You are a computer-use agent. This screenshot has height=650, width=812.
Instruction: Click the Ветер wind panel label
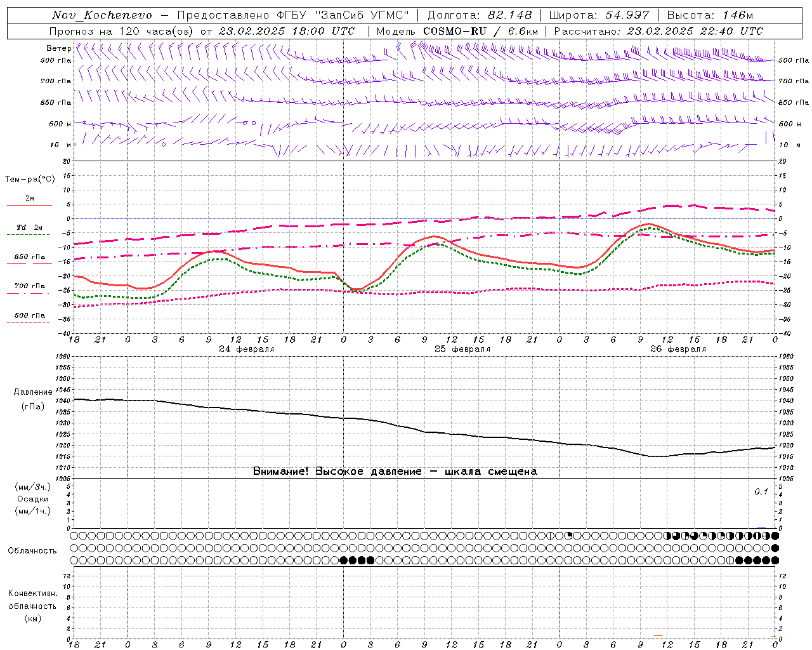[58, 48]
